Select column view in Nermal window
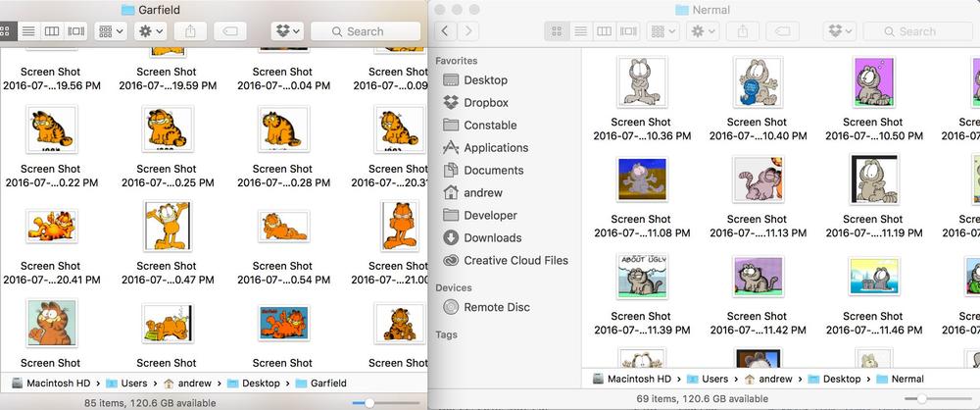This screenshot has height=410, width=980. coord(605,30)
